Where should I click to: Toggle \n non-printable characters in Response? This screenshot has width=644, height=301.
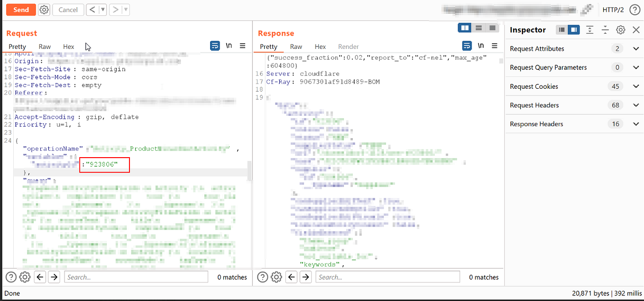tap(480, 46)
